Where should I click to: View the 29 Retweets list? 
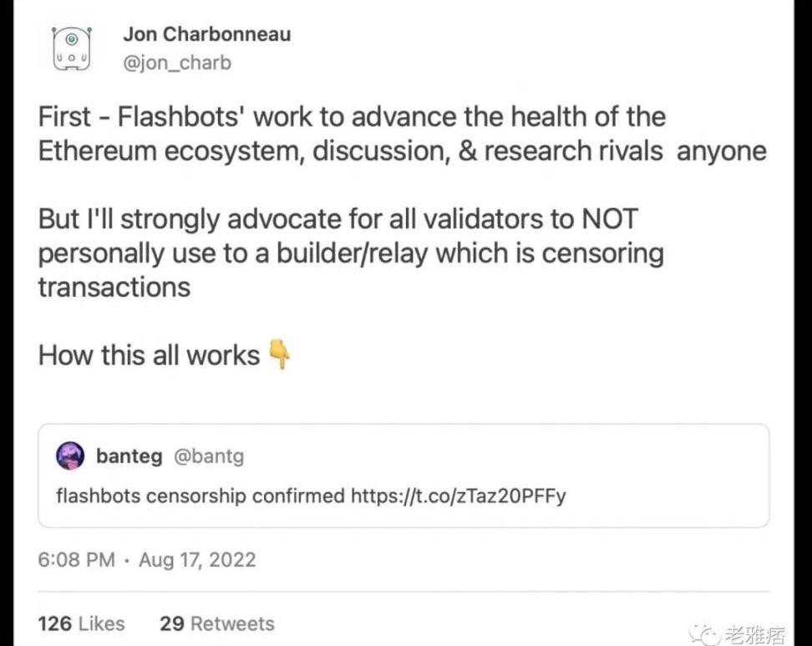(217, 623)
